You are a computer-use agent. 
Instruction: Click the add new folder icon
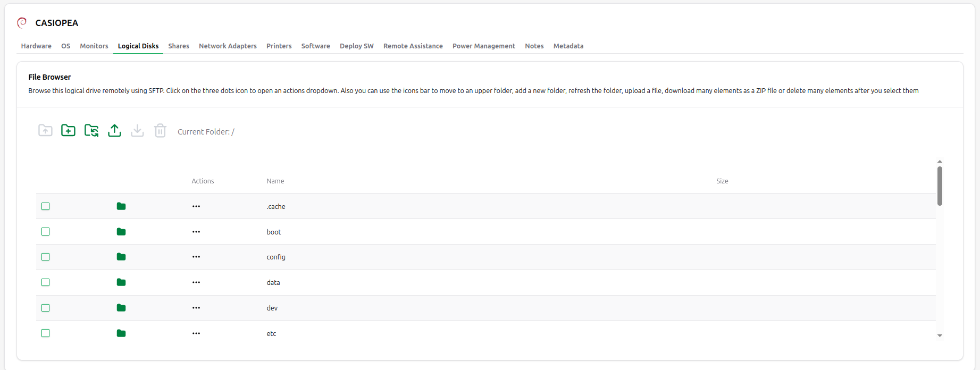coord(68,130)
